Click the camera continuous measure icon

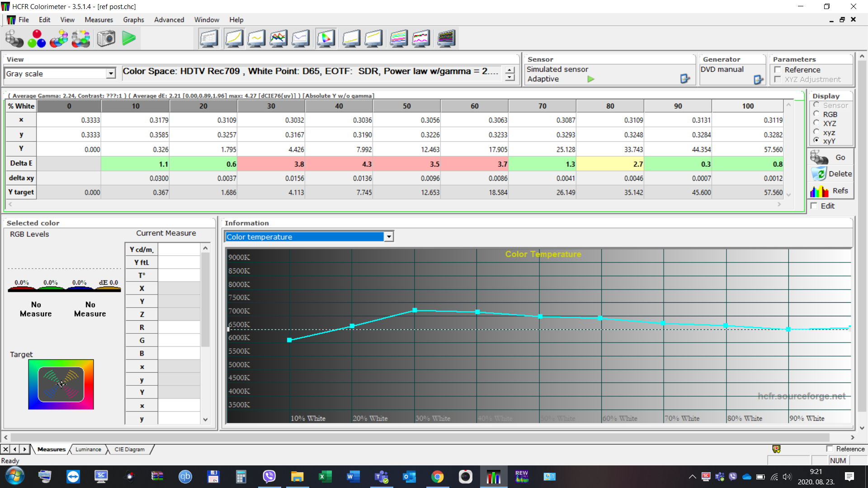click(x=106, y=38)
